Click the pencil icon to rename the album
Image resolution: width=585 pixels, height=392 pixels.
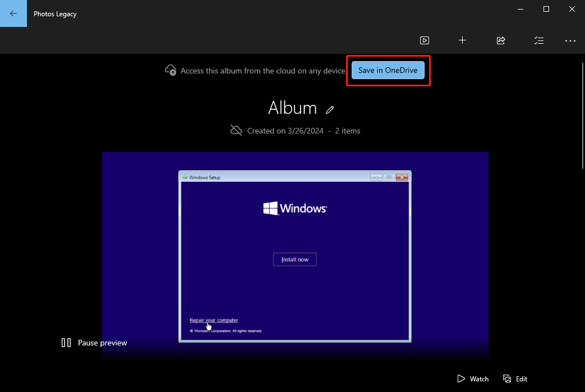(x=330, y=109)
